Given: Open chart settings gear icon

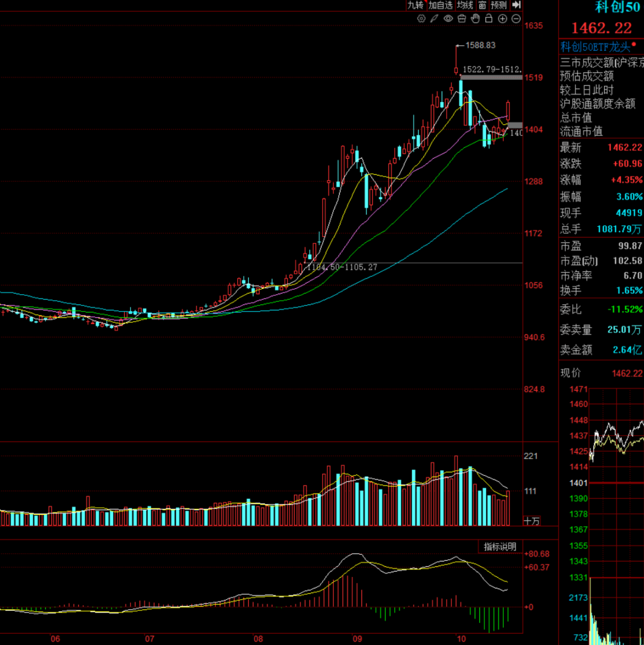Looking at the screenshot, I should pos(421,18).
